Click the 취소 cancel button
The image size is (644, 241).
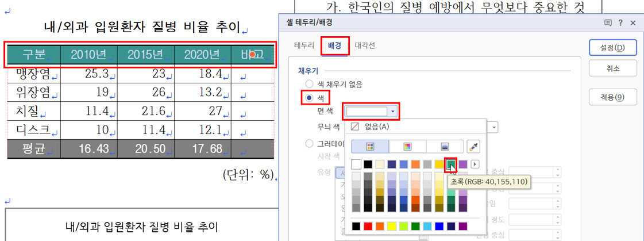(x=612, y=68)
